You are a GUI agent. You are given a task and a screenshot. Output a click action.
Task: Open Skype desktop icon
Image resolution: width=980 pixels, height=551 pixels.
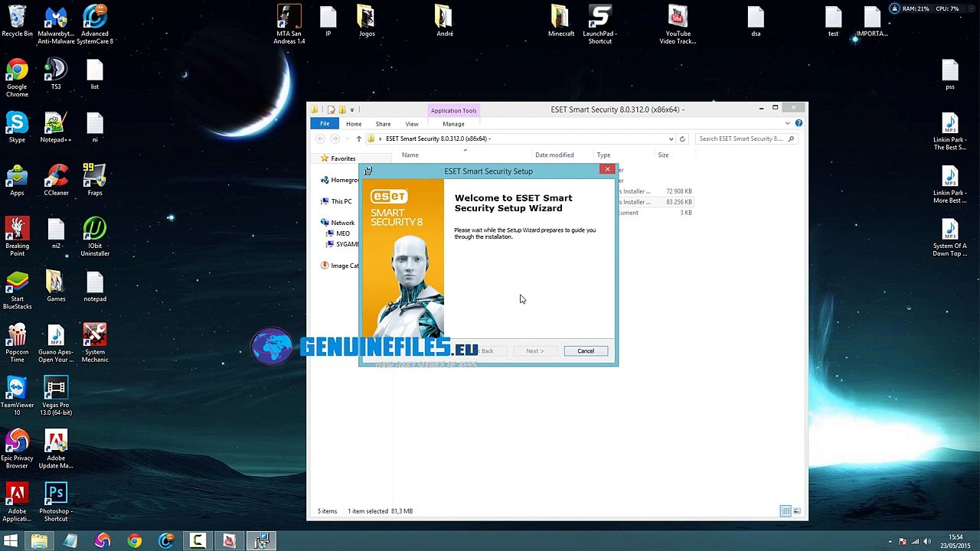(17, 128)
